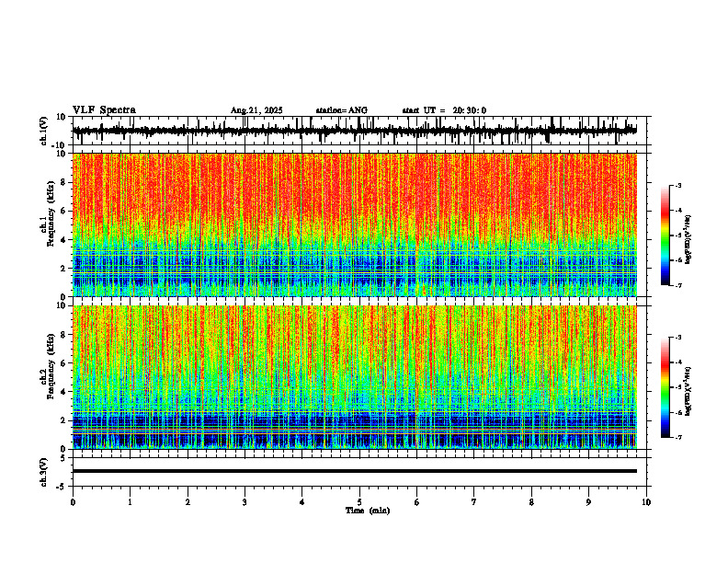Click the ch.1 colorbar log(PSD) units label

coord(689,240)
